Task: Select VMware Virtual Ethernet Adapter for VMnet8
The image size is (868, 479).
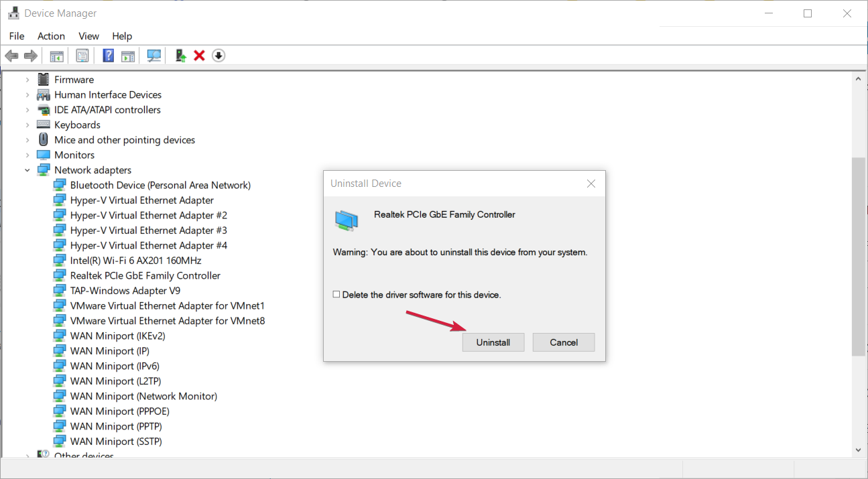Action: 168,321
